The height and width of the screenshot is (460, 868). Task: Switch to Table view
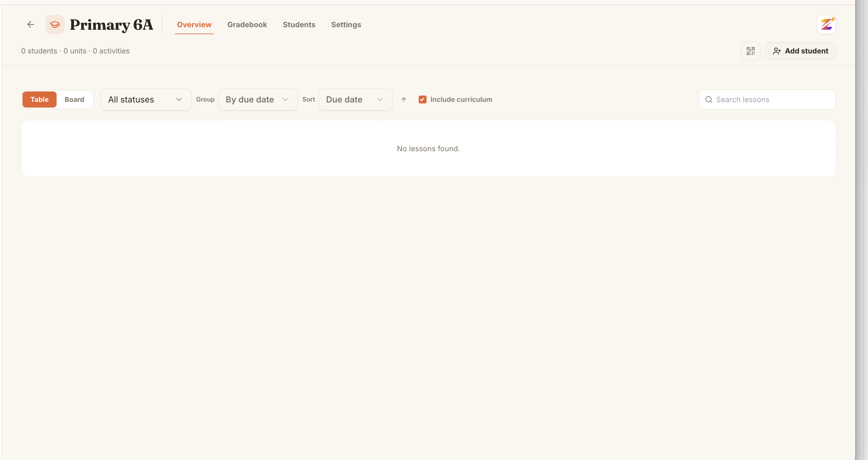click(x=40, y=99)
